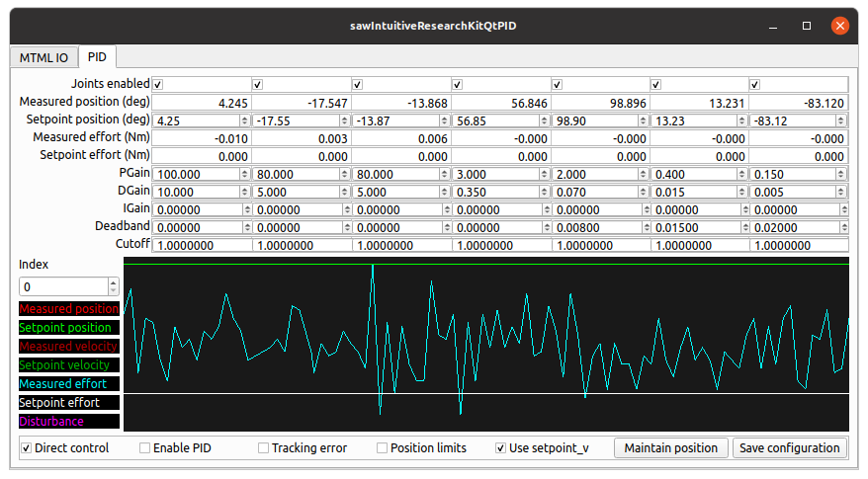
Task: Click the measured effort cell -0.010
Action: click(x=202, y=138)
